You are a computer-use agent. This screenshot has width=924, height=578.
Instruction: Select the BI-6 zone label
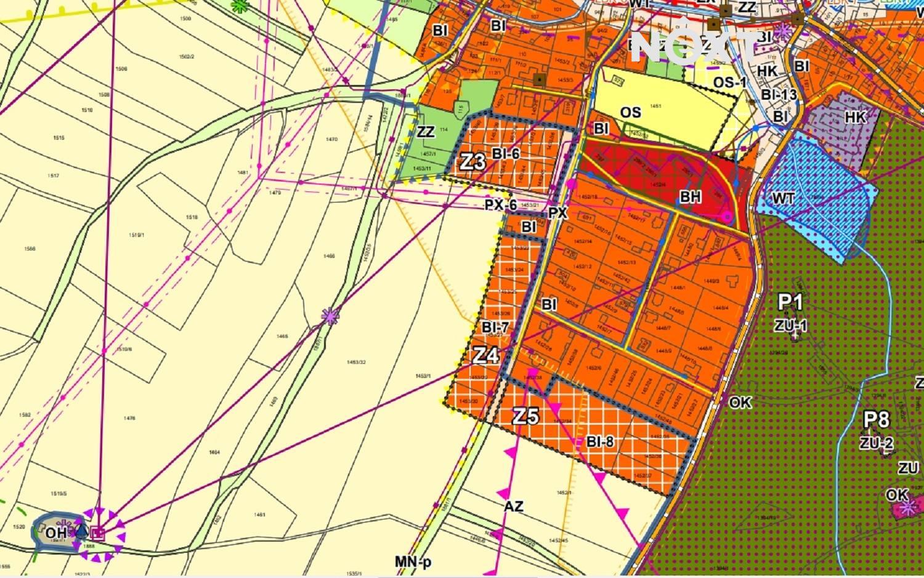(506, 153)
